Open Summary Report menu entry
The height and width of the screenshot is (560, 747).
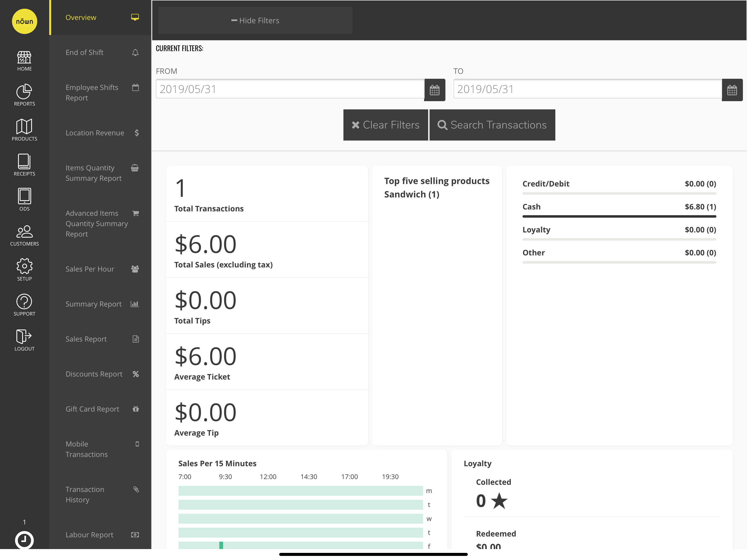pos(100,304)
